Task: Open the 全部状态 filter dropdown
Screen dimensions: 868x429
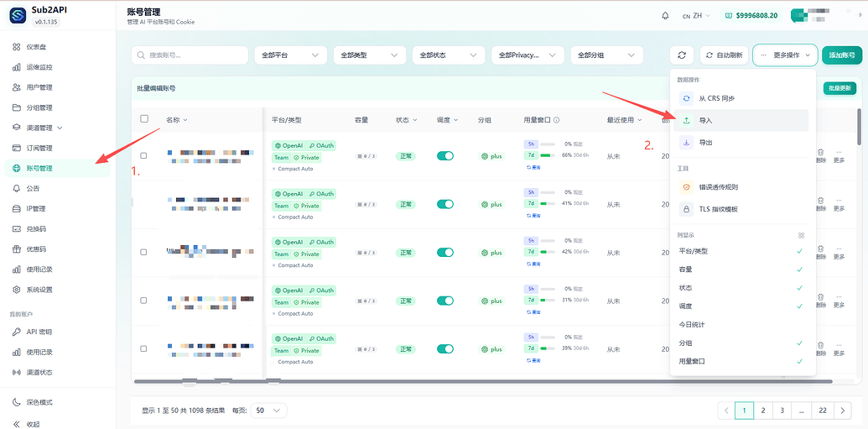Action: tap(449, 55)
